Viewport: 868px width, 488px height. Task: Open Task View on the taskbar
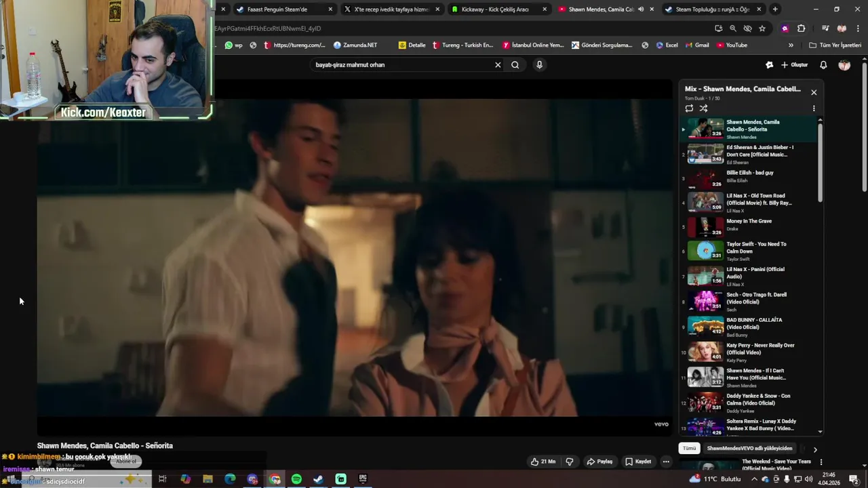click(x=163, y=479)
